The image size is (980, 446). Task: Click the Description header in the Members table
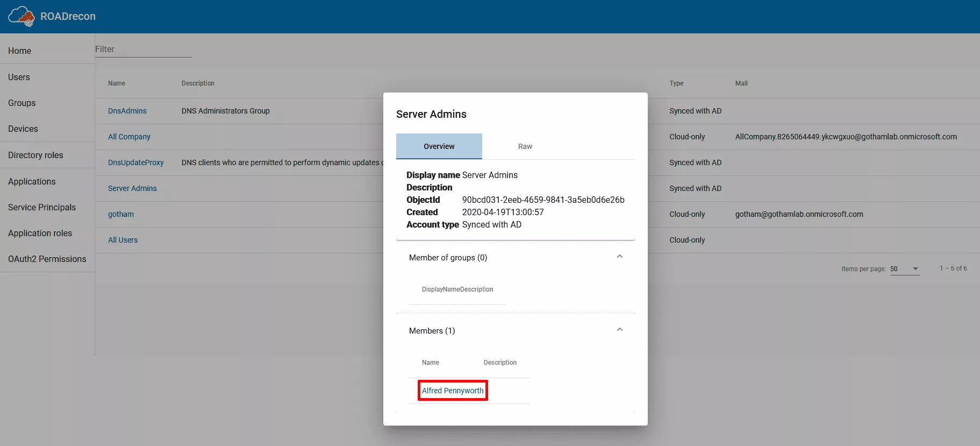point(500,363)
